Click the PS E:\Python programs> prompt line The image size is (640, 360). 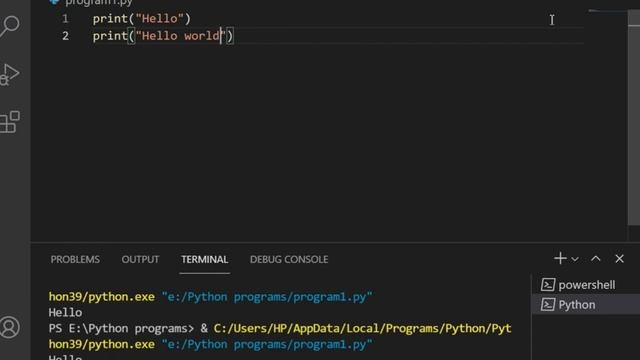(121, 329)
